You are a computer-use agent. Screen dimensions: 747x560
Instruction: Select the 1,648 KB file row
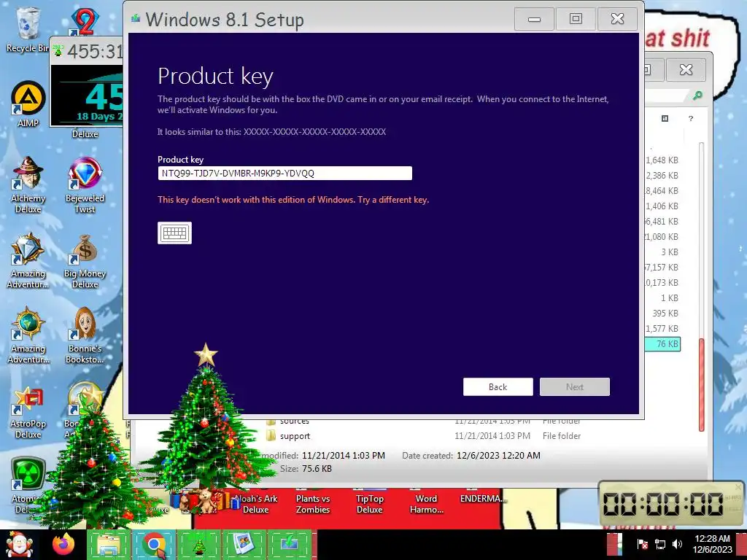662,160
